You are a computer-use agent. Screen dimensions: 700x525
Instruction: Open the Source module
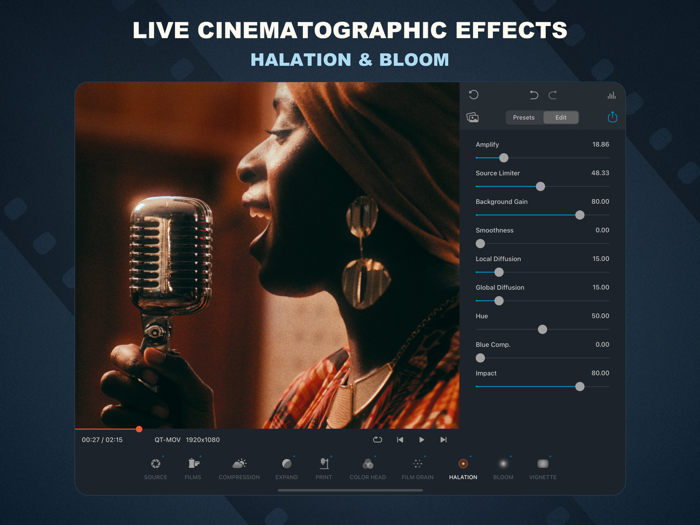(155, 468)
